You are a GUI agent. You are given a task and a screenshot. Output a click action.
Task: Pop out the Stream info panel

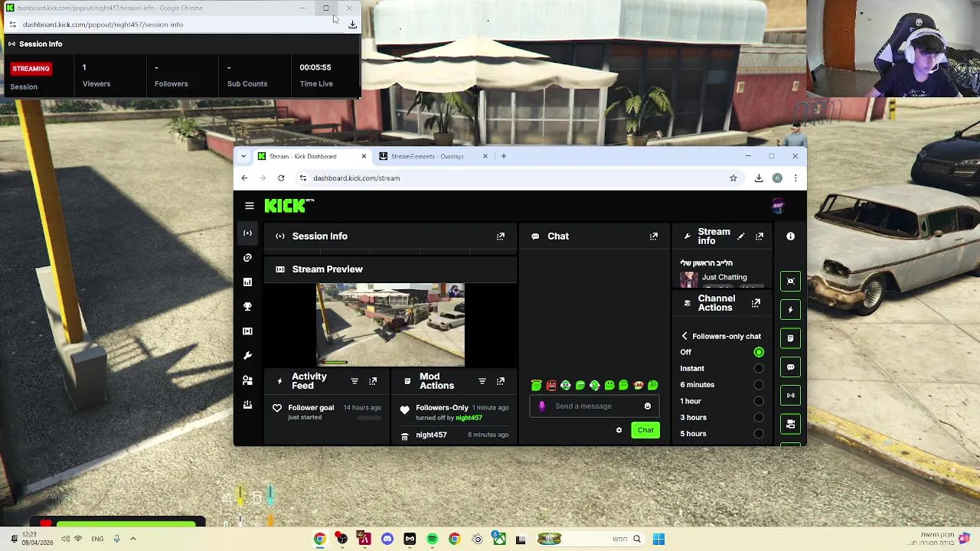pyautogui.click(x=759, y=236)
